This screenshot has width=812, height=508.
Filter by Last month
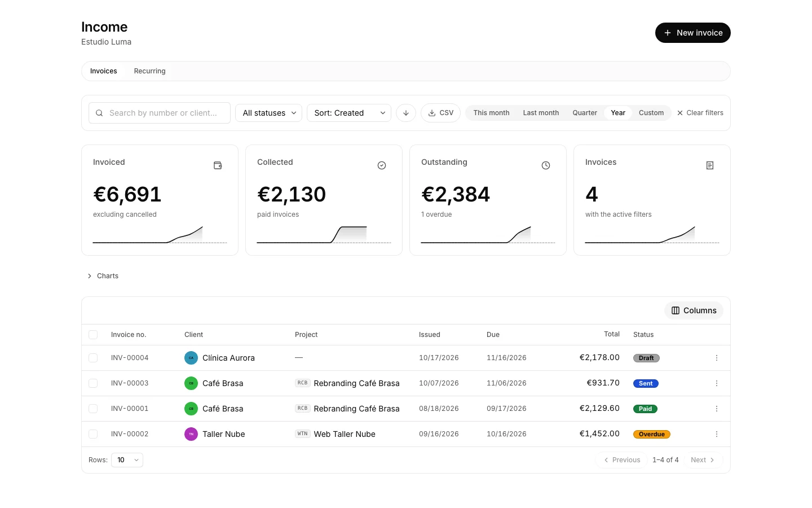541,113
